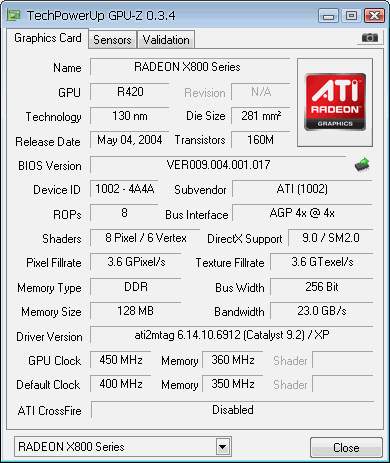The width and height of the screenshot is (390, 463).
Task: Click the Name field RADEON X800 Series
Action: 190,67
